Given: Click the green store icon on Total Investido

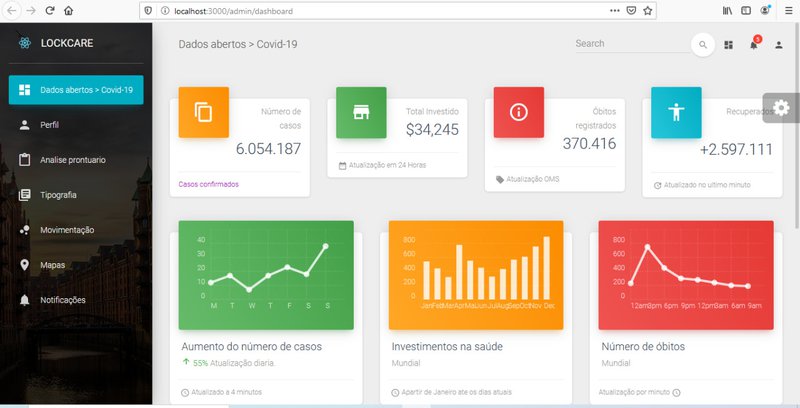Looking at the screenshot, I should [361, 112].
